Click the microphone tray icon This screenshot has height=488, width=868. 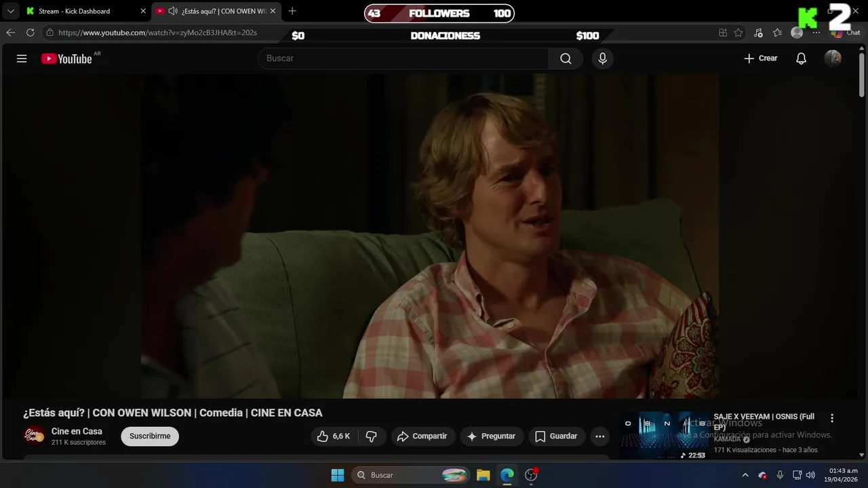pyautogui.click(x=780, y=475)
